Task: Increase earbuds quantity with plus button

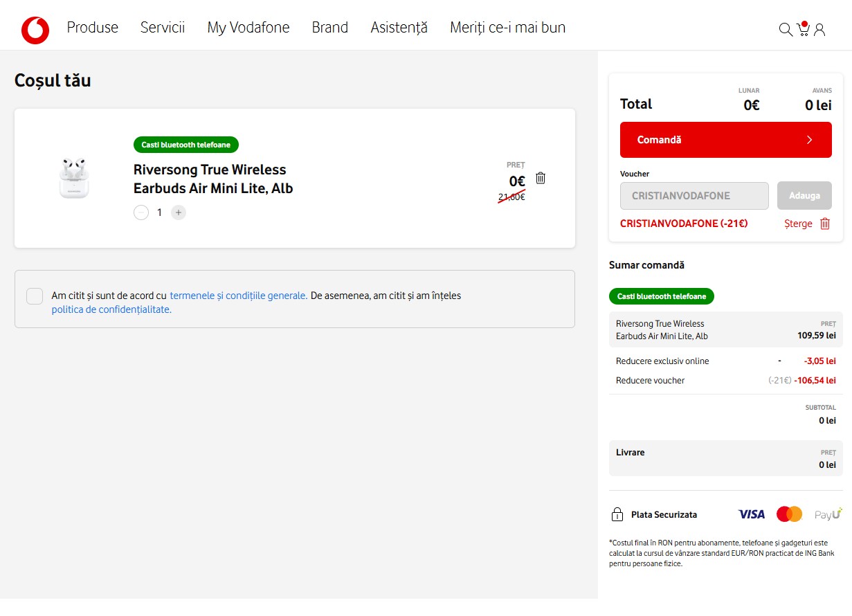Action: [179, 212]
